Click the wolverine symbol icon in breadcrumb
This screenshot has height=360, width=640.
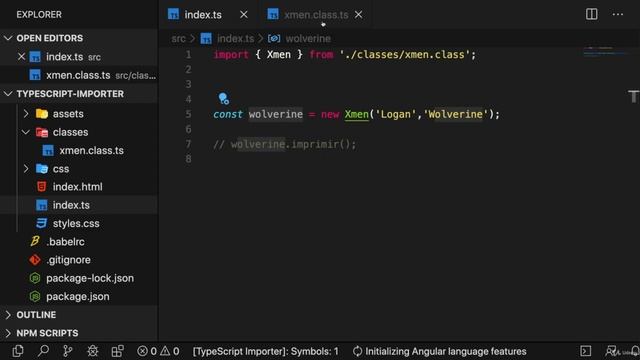pos(274,38)
